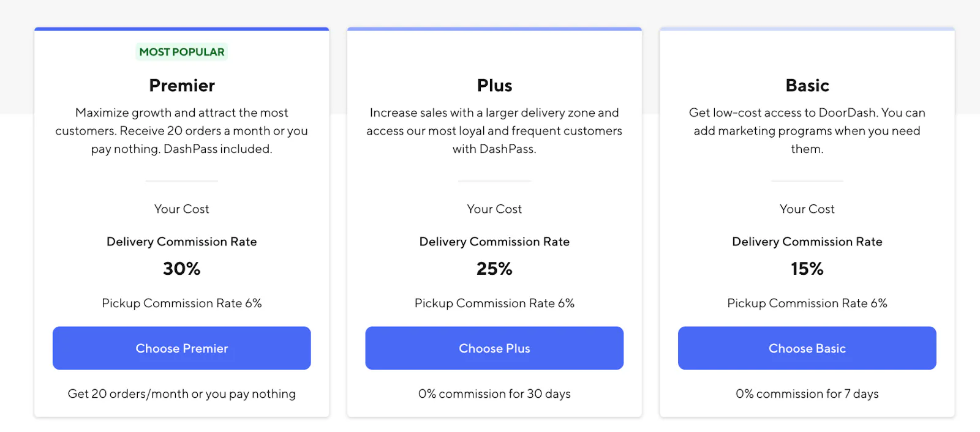
Task: Click the 15% delivery commission rate
Action: click(807, 269)
